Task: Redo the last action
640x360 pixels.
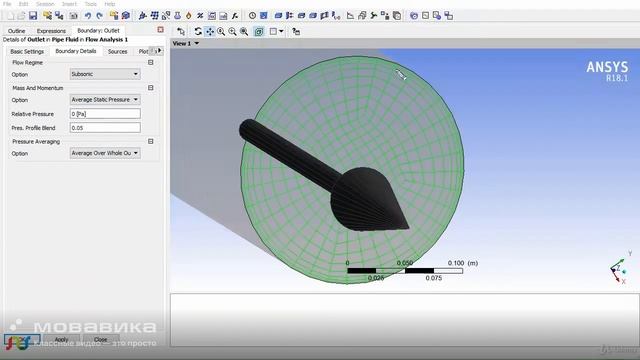Action: coord(99,16)
